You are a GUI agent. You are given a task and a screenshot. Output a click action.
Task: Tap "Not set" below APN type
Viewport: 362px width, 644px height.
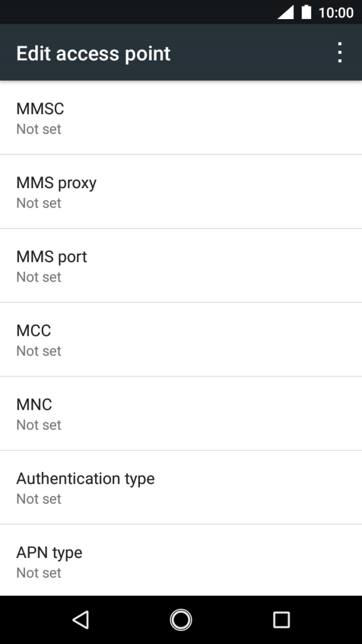click(x=39, y=573)
